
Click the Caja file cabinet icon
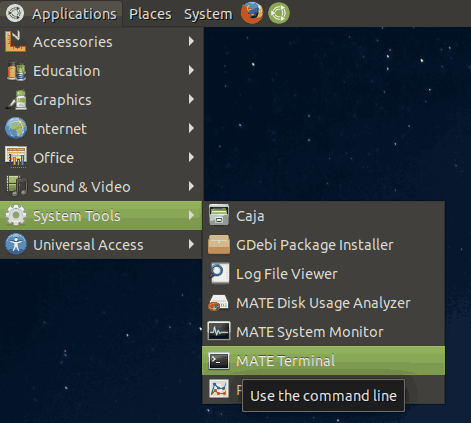[x=219, y=215]
